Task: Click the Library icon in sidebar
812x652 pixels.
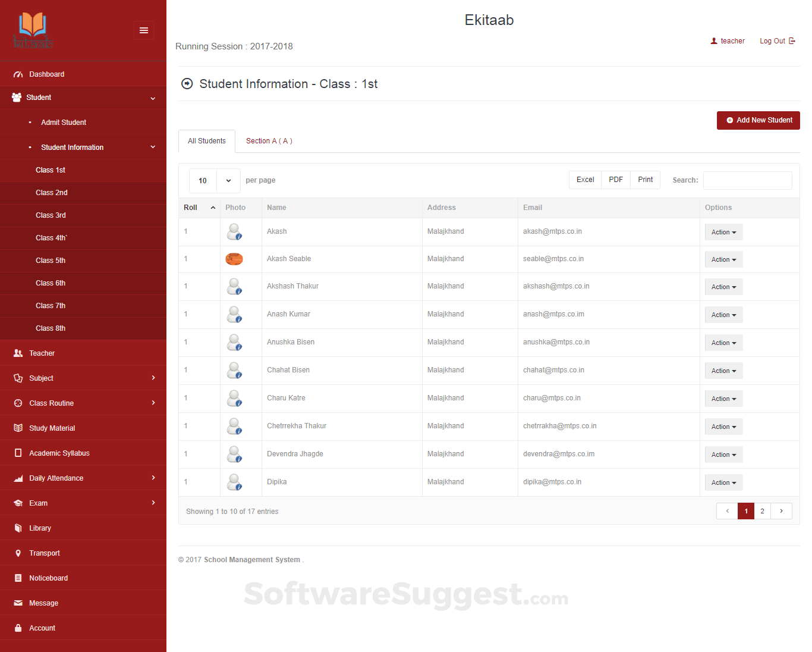Action: point(18,528)
